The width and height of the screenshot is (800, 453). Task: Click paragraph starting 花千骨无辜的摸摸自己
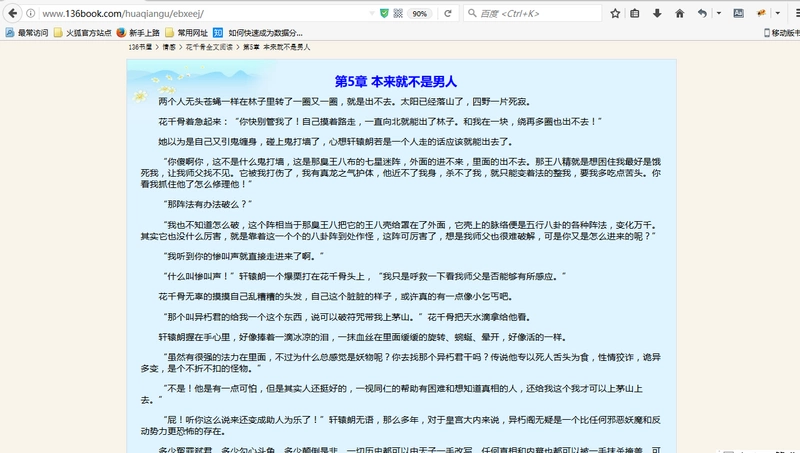pos(335,296)
